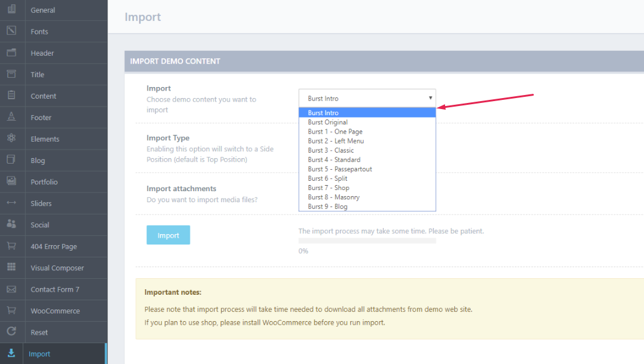644x364 pixels.
Task: Open the Portfolio menu item
Action: point(44,182)
